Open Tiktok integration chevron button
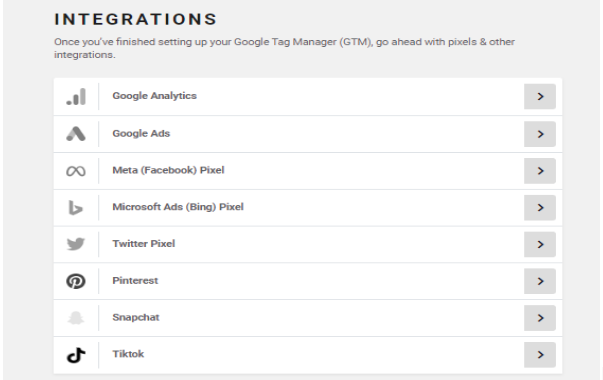The height and width of the screenshot is (380, 603). click(540, 355)
